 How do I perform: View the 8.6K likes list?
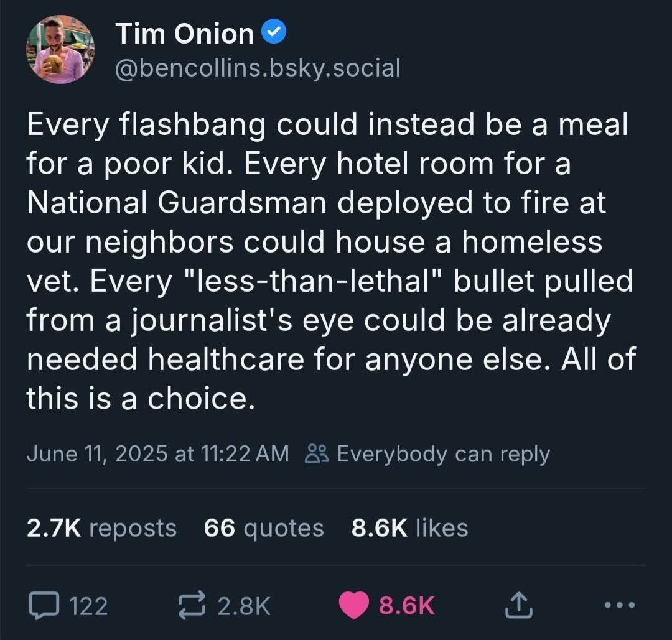coord(409,528)
